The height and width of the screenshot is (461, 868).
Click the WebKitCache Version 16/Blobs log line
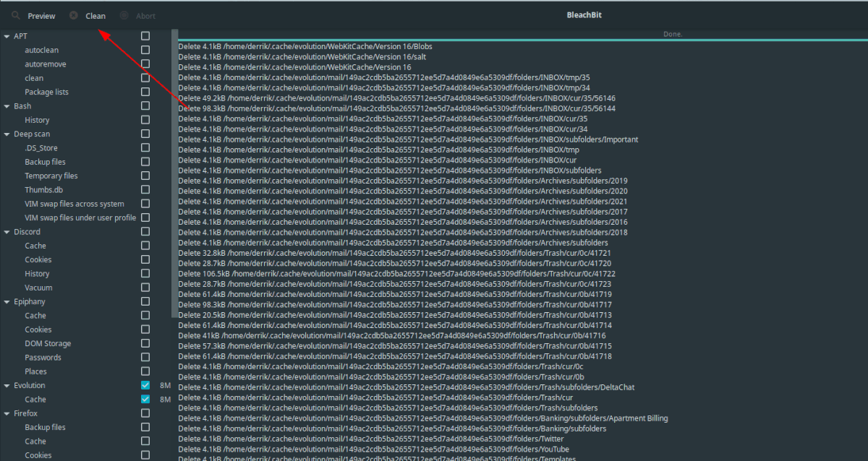305,47
